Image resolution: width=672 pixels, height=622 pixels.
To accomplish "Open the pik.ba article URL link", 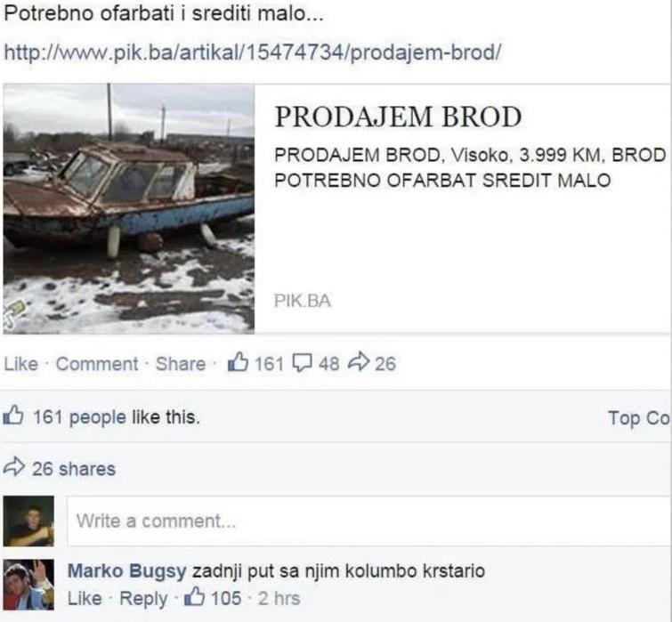I will 253,53.
